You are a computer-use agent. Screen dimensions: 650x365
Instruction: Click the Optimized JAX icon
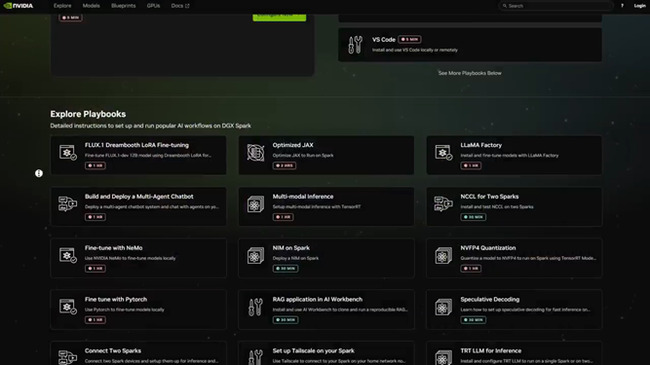point(255,152)
